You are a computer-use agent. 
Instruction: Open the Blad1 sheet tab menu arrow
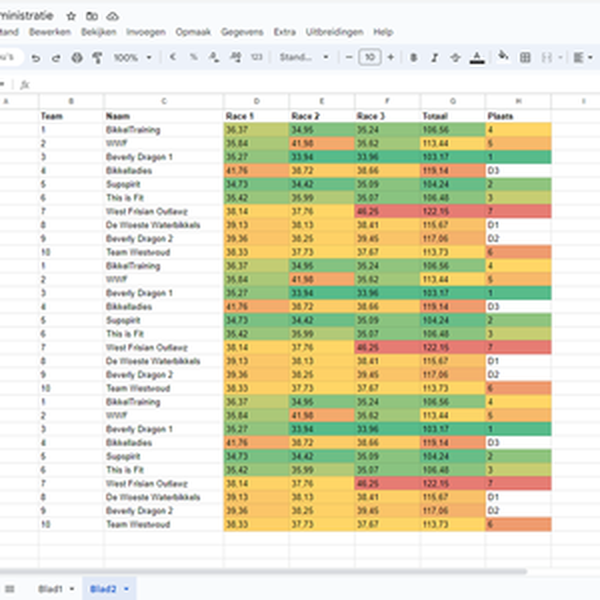(72, 589)
